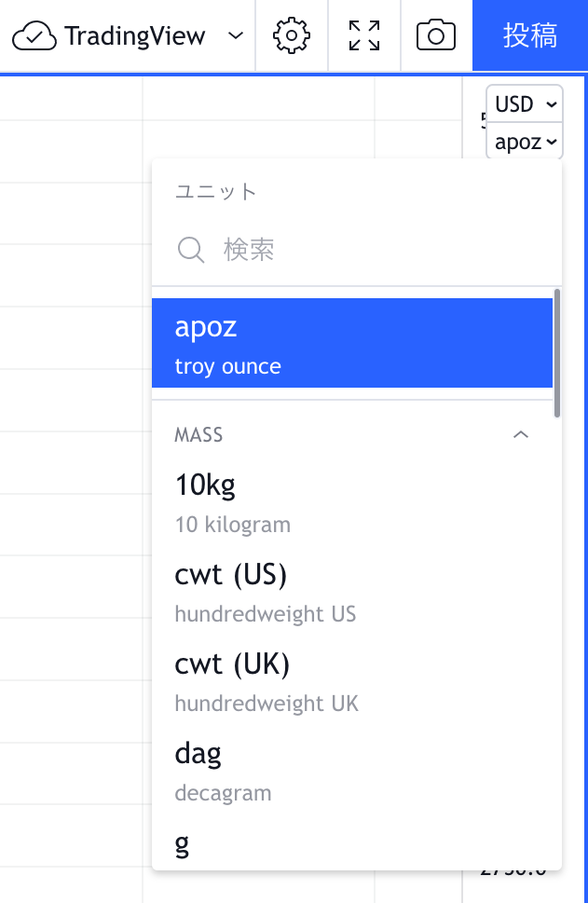Open the USD currency dropdown

(x=525, y=104)
